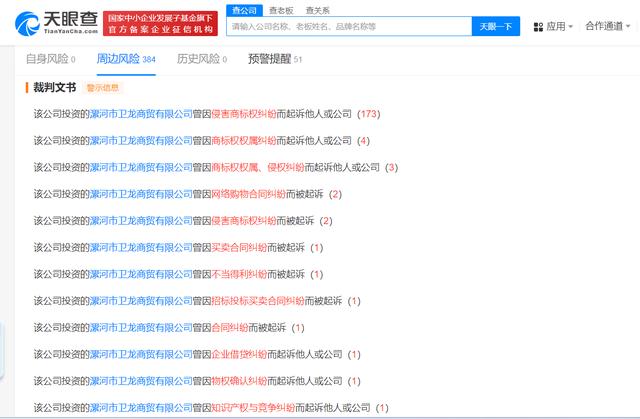Click 不当得利纠纷 red case text
This screenshot has height=419, width=640.
[239, 274]
